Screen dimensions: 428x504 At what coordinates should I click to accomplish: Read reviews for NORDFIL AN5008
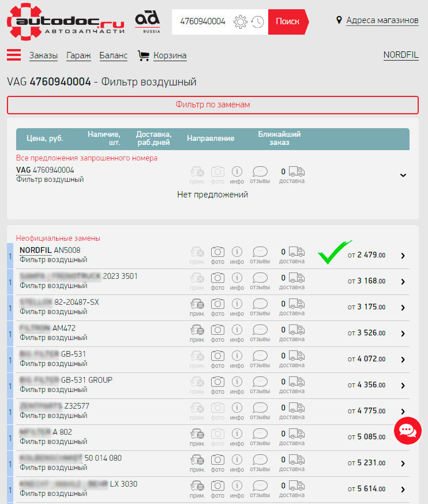tap(260, 256)
